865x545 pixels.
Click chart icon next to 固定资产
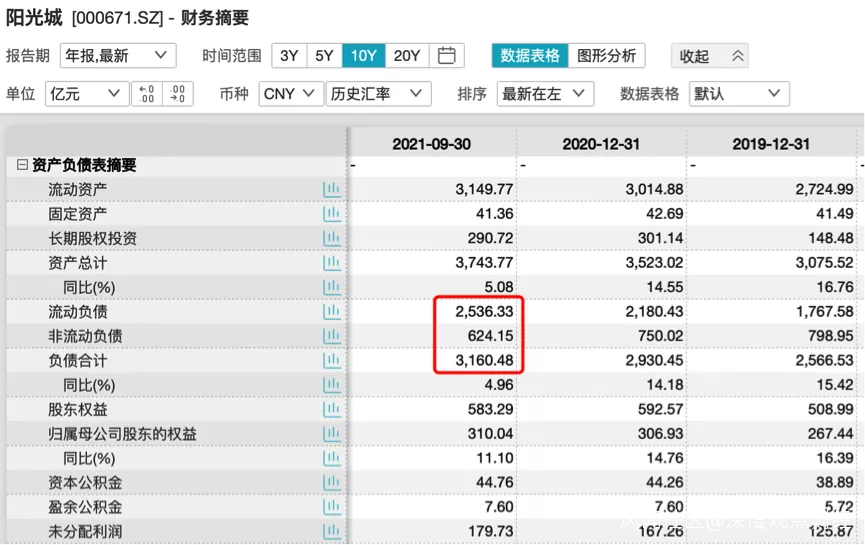331,214
